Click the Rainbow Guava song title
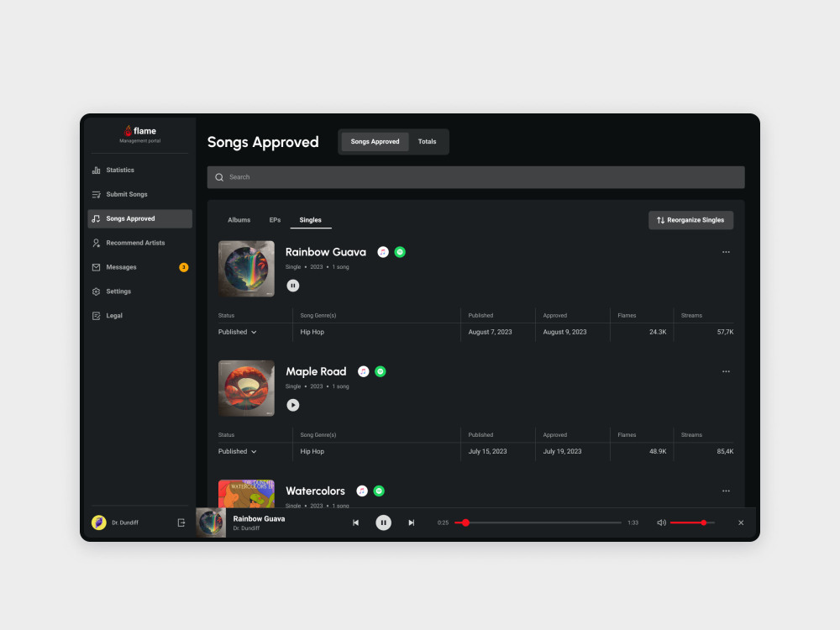This screenshot has height=630, width=840. coord(326,252)
